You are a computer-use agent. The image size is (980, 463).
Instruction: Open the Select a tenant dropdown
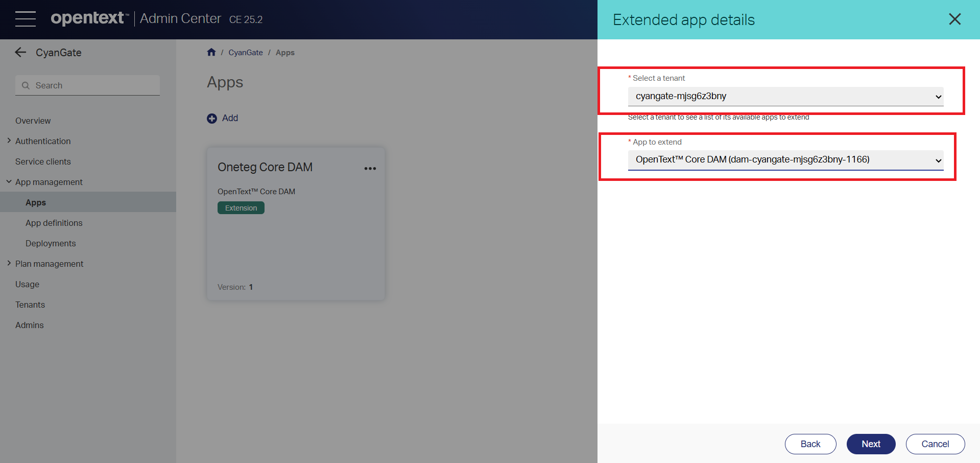[x=785, y=97]
